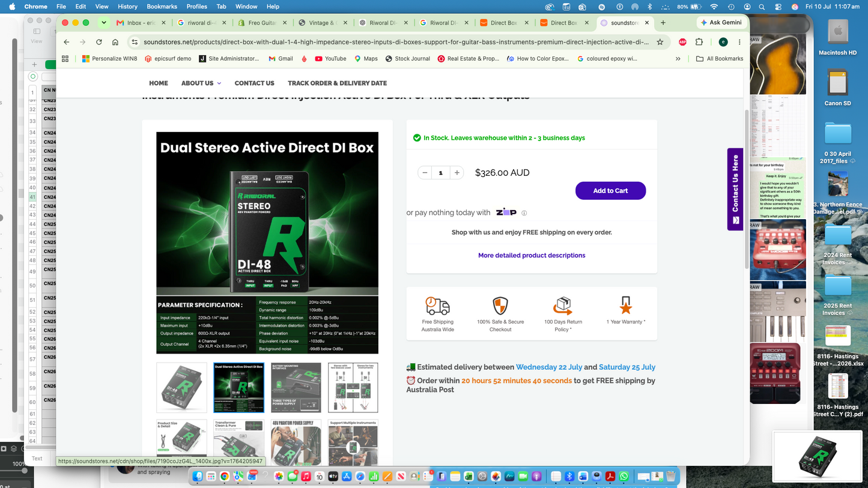Screen dimensions: 868x488
Task: Click the quantity input field
Action: [x=441, y=173]
